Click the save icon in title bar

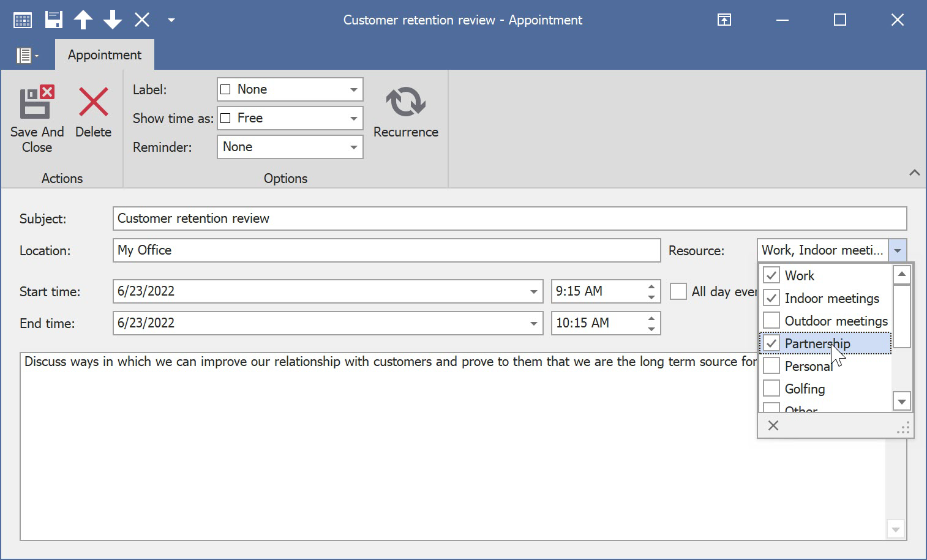pyautogui.click(x=54, y=20)
